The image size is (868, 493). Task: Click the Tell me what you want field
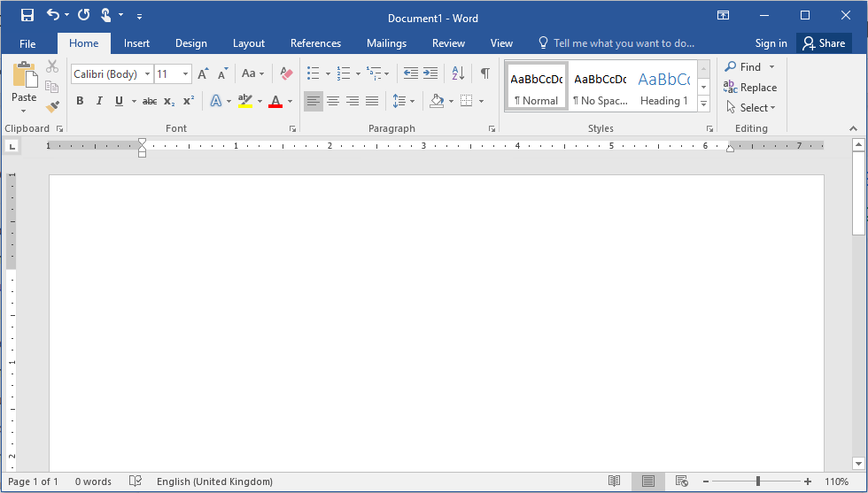[x=616, y=43]
